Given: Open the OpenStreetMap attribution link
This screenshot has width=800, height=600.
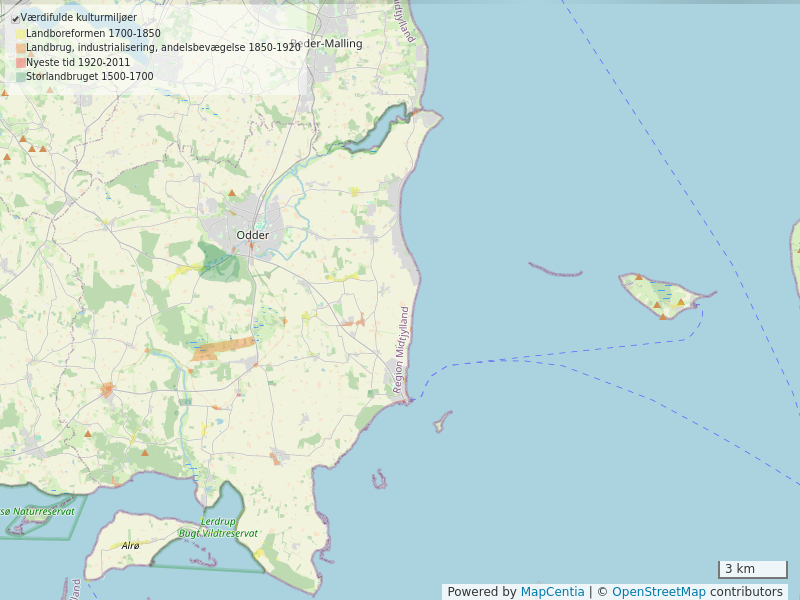Looking at the screenshot, I should pos(659,592).
